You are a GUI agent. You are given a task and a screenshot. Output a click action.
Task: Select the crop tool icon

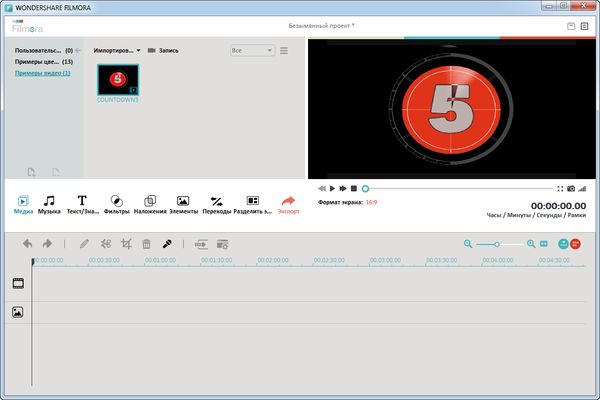[x=126, y=244]
